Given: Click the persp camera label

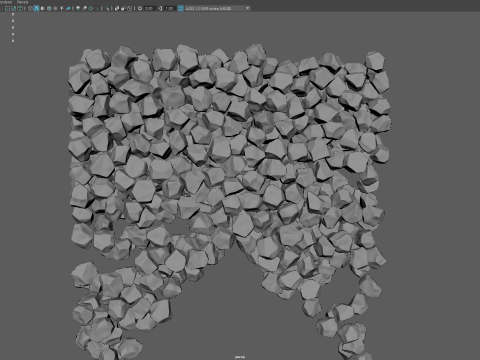Looking at the screenshot, I should [240, 357].
